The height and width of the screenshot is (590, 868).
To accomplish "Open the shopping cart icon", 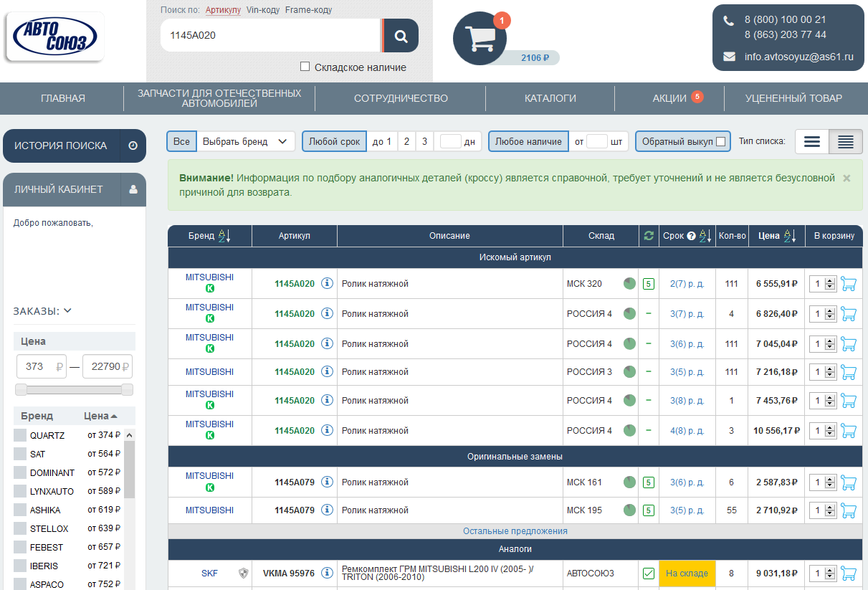I will click(480, 38).
